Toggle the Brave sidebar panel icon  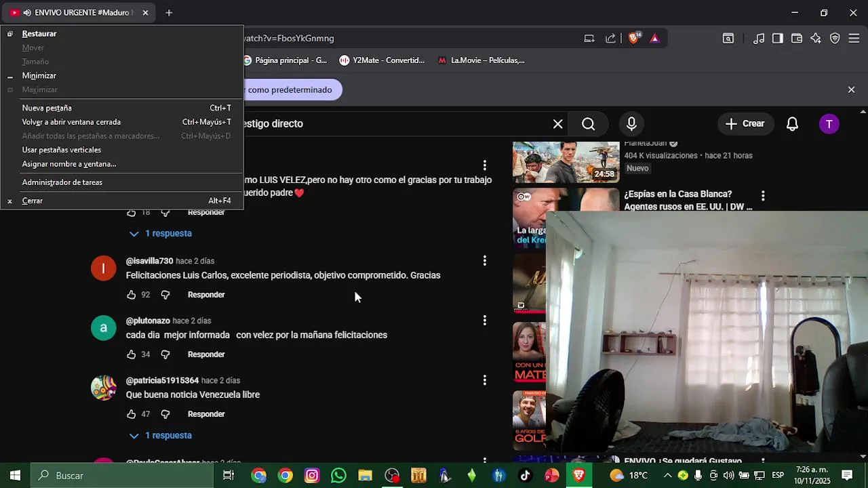[778, 39]
